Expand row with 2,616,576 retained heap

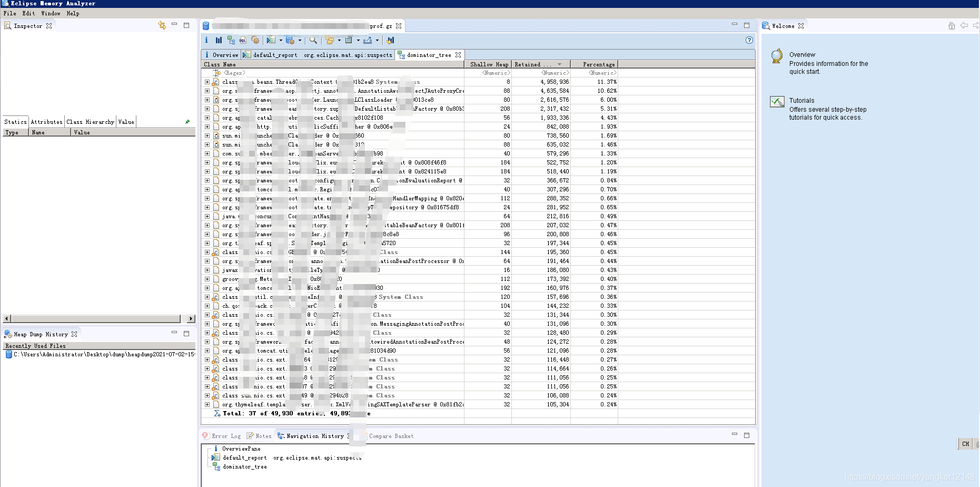(207, 100)
